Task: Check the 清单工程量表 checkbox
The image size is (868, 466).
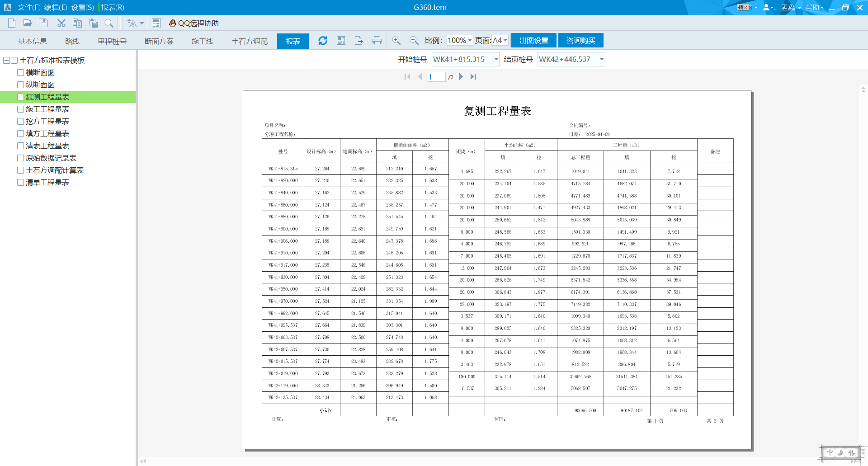Action: tap(20, 182)
